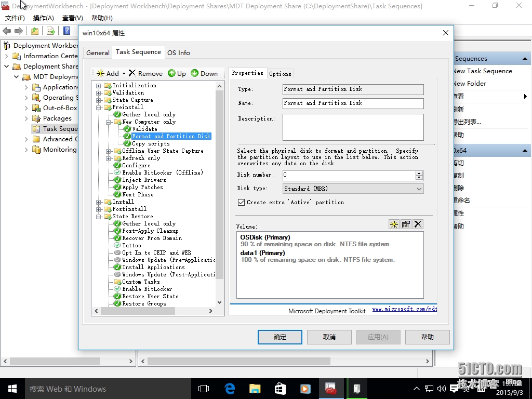Open the Store icon on the taskbar
This screenshot has width=532, height=399.
pos(280,389)
